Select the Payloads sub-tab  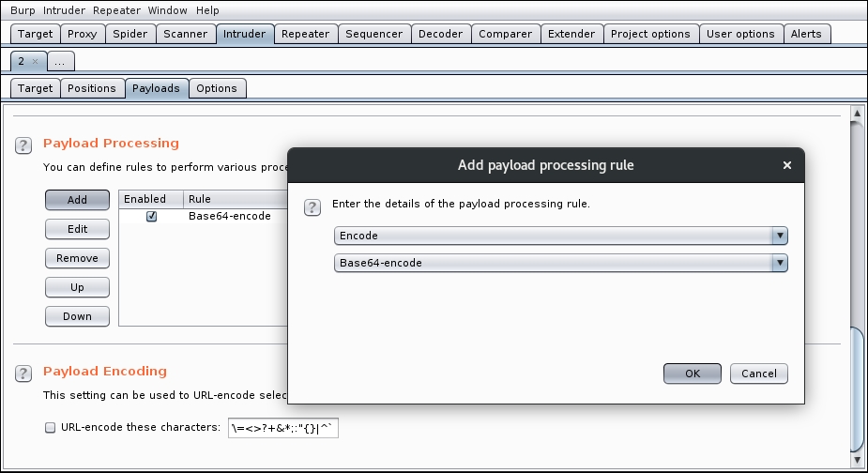(156, 88)
